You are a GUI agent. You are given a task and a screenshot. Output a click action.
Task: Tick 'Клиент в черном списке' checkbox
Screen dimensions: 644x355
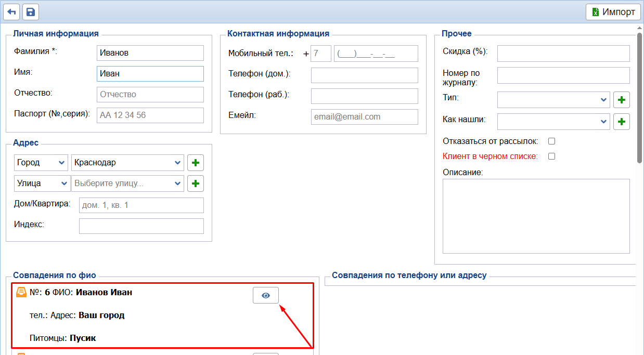[552, 156]
